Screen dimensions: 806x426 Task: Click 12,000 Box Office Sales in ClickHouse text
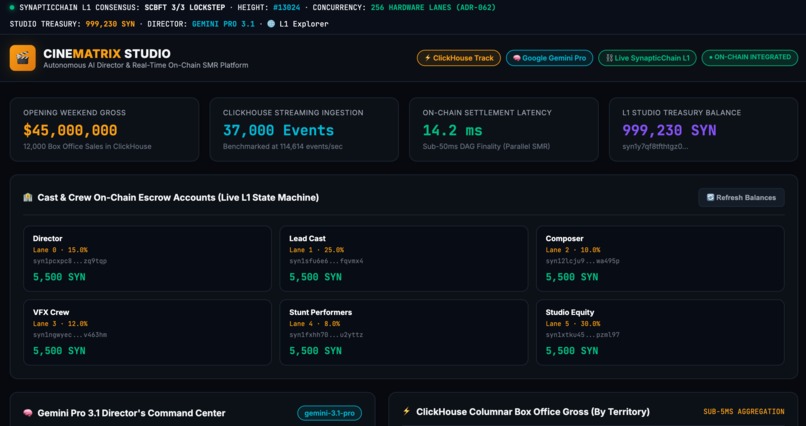point(87,146)
